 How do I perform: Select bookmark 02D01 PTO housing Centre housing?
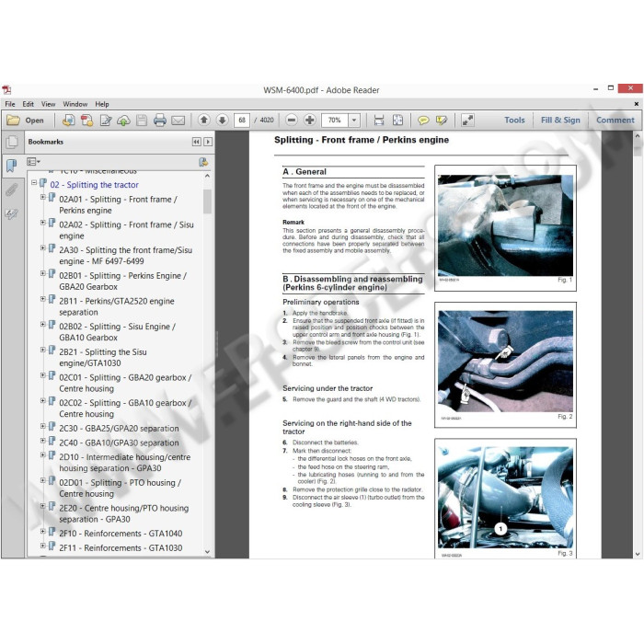pos(120,488)
